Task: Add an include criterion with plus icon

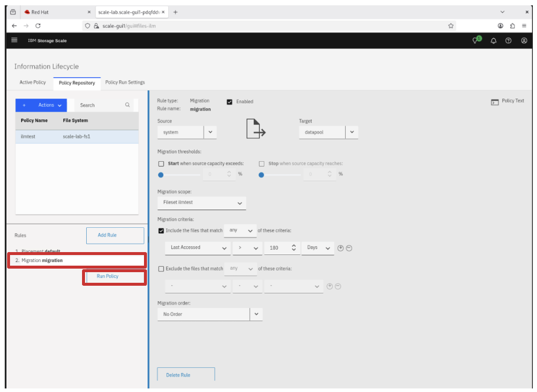Action: 340,248
